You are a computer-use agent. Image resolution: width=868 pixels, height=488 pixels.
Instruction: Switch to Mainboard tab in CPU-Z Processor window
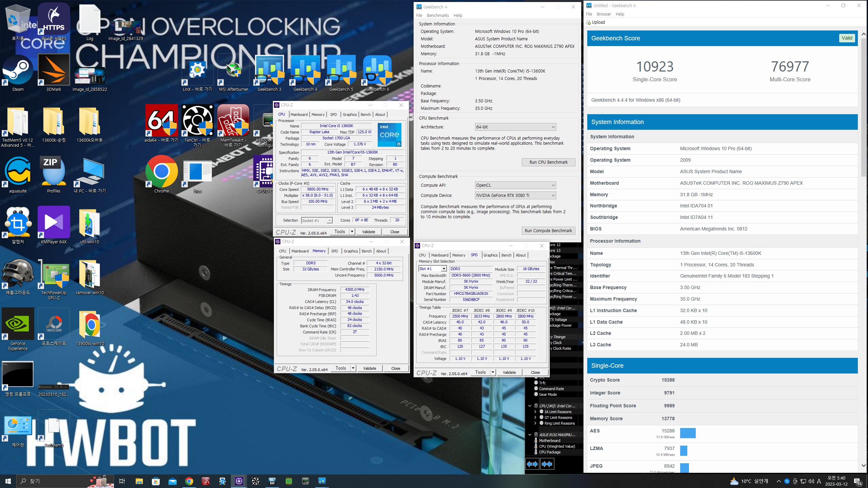coord(299,115)
